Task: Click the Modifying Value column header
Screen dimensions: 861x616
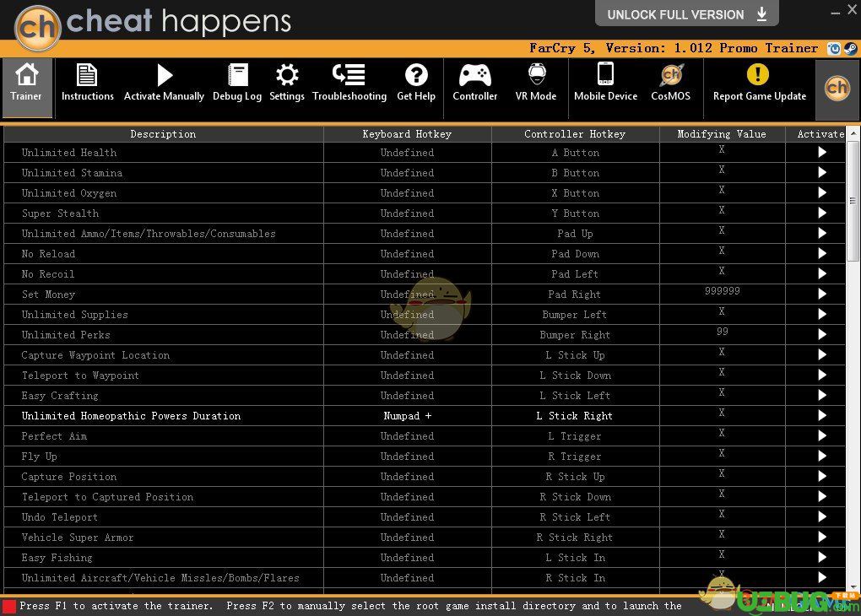Action: point(722,134)
